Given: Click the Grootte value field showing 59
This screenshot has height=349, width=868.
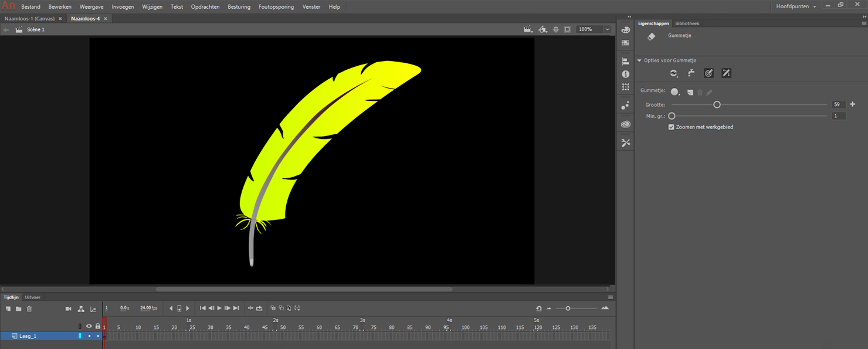Looking at the screenshot, I should (x=839, y=104).
